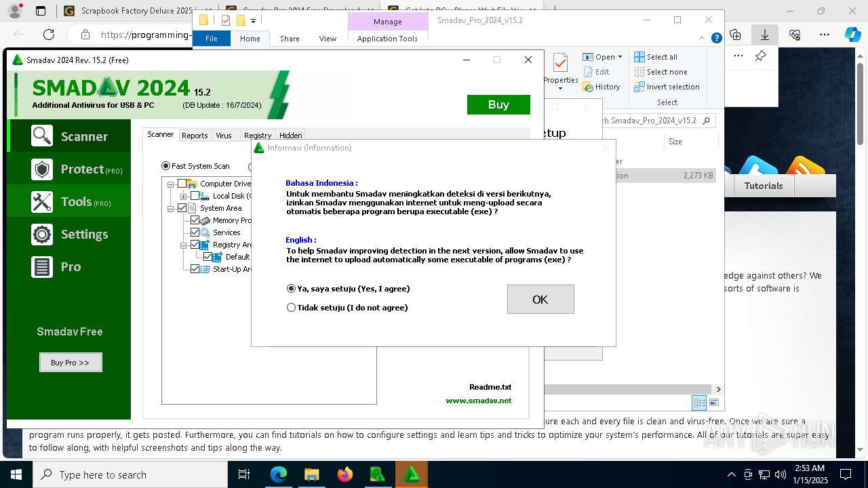Click the Buy Pro >> button

71,363
